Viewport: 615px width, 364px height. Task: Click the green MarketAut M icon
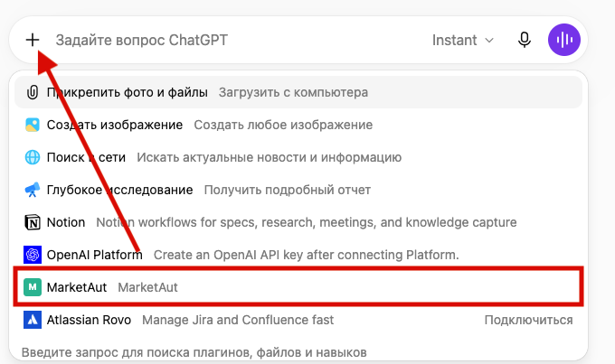(33, 287)
